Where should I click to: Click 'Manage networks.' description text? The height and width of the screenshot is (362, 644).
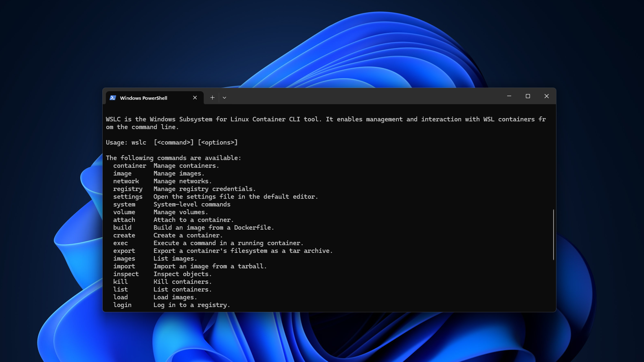point(182,181)
